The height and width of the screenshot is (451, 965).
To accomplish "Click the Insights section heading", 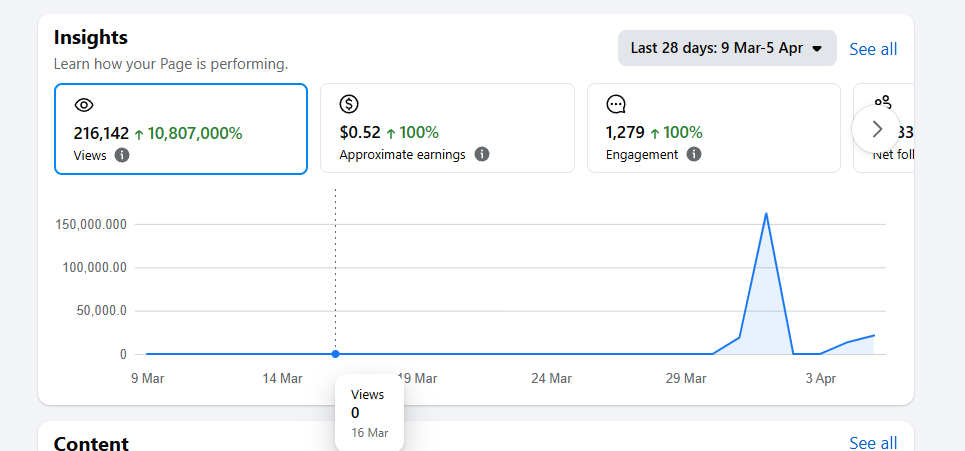I will [x=91, y=38].
